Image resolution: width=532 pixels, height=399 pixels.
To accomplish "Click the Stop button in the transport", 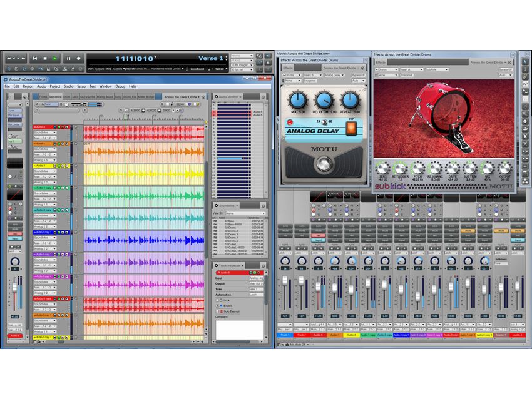I will click(45, 58).
